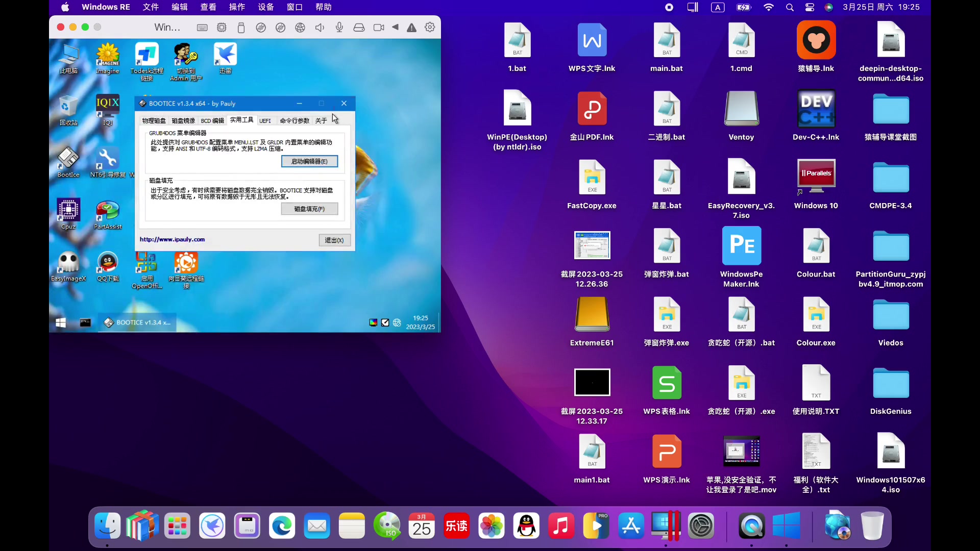Open macOS Control Center toggle icon
The image size is (980, 551).
(x=810, y=7)
